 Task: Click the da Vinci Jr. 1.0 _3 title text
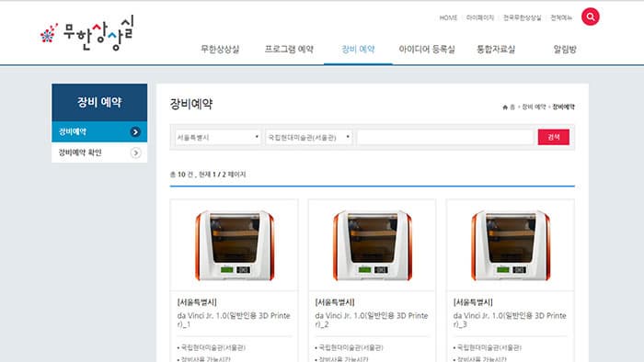pos(510,320)
